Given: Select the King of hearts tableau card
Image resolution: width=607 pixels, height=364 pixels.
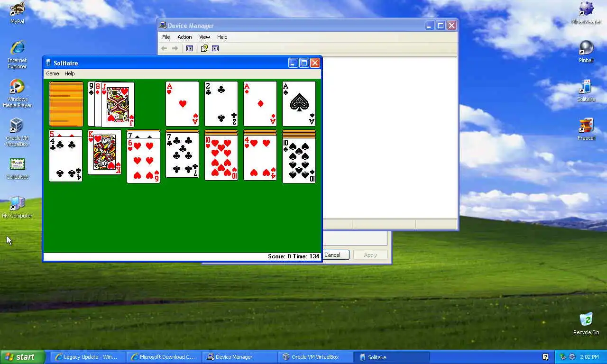Looking at the screenshot, I should click(x=105, y=152).
